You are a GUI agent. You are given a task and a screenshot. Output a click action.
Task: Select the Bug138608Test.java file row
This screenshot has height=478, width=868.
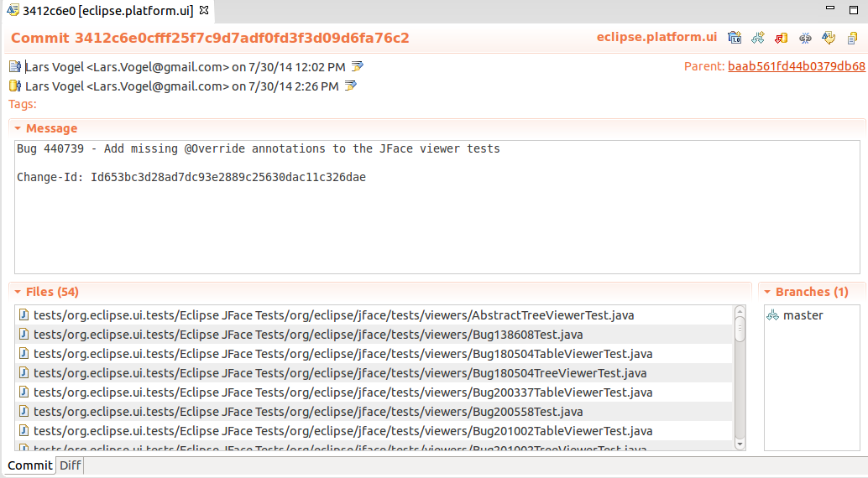pyautogui.click(x=374, y=334)
